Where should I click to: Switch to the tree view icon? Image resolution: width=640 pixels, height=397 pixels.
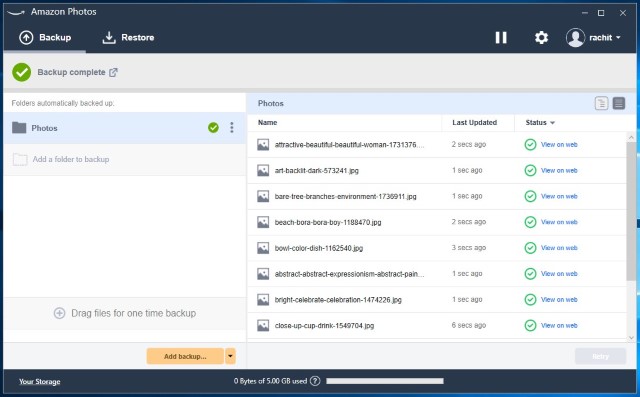click(x=601, y=103)
